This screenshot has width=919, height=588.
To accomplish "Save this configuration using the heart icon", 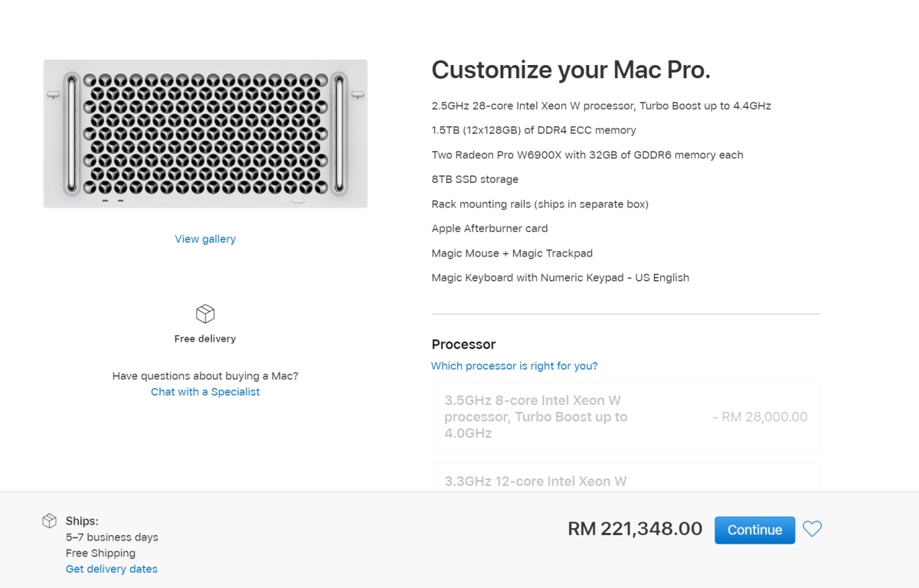I will pyautogui.click(x=813, y=529).
